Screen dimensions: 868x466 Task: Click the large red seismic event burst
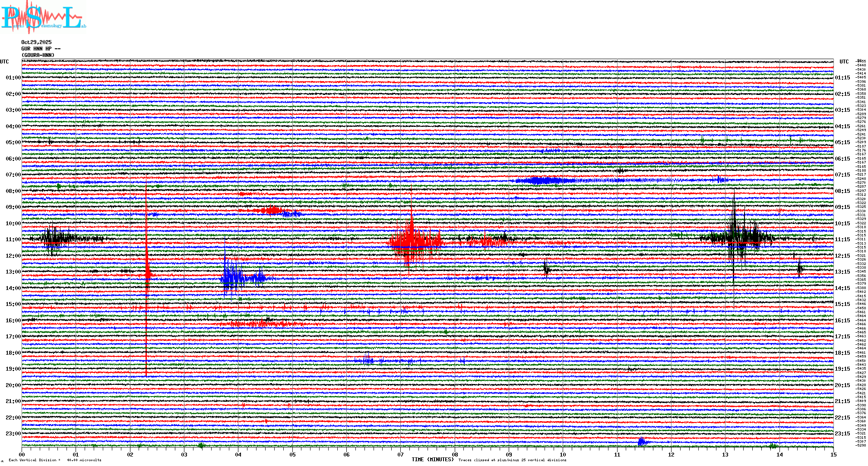(x=412, y=243)
